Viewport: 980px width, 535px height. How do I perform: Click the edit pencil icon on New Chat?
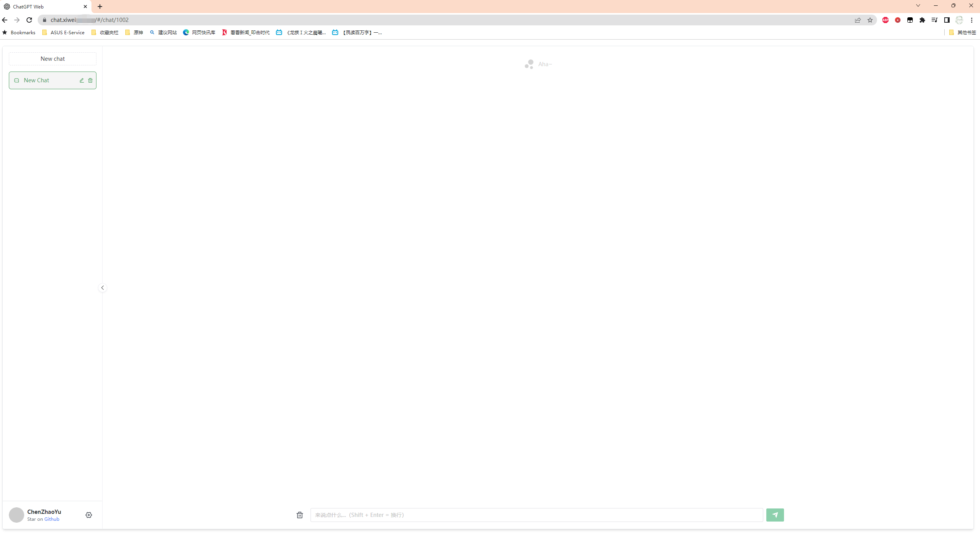(81, 80)
